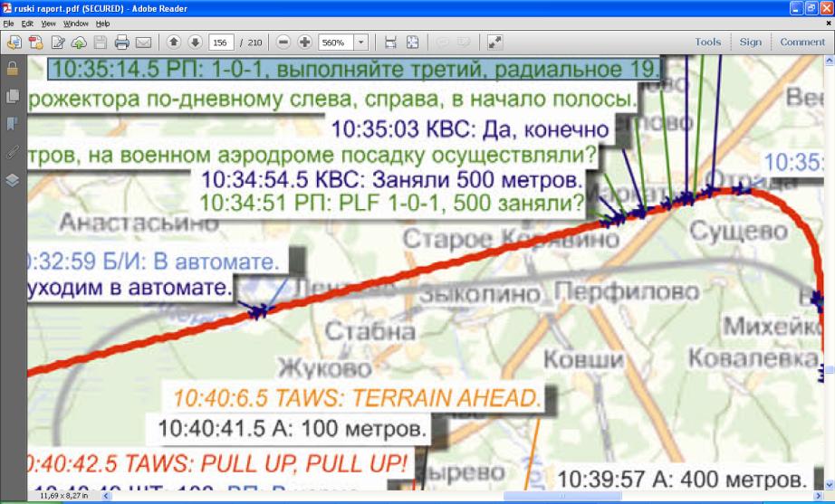Open the Tools pane
Viewport: 835px width, 504px height.
707,42
